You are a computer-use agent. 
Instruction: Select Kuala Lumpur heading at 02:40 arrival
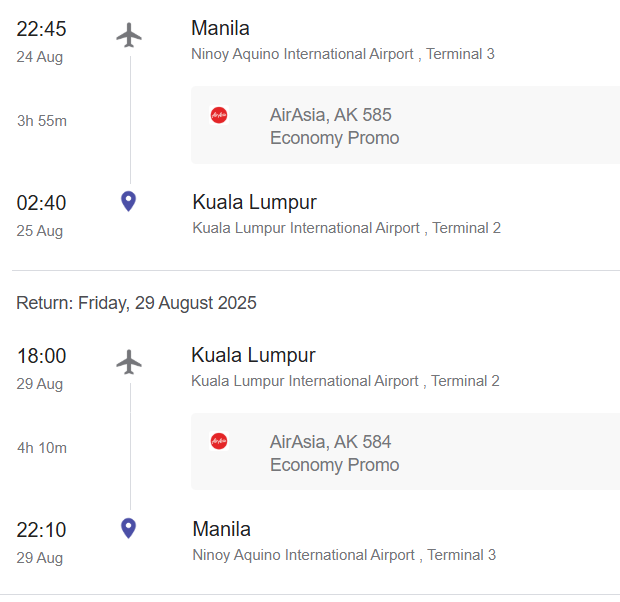[254, 202]
